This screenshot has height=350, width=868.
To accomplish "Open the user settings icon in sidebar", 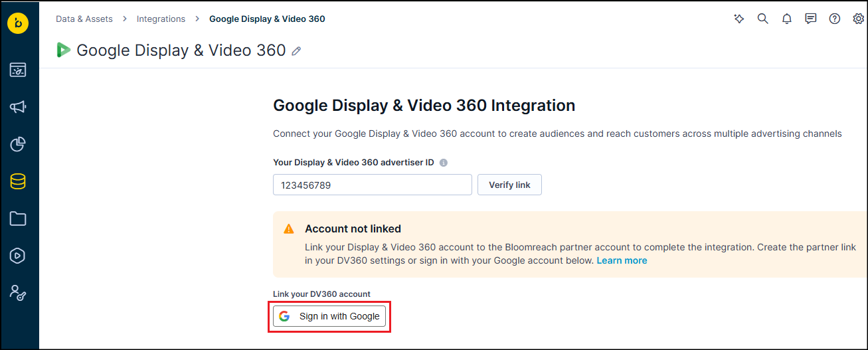I will [18, 293].
